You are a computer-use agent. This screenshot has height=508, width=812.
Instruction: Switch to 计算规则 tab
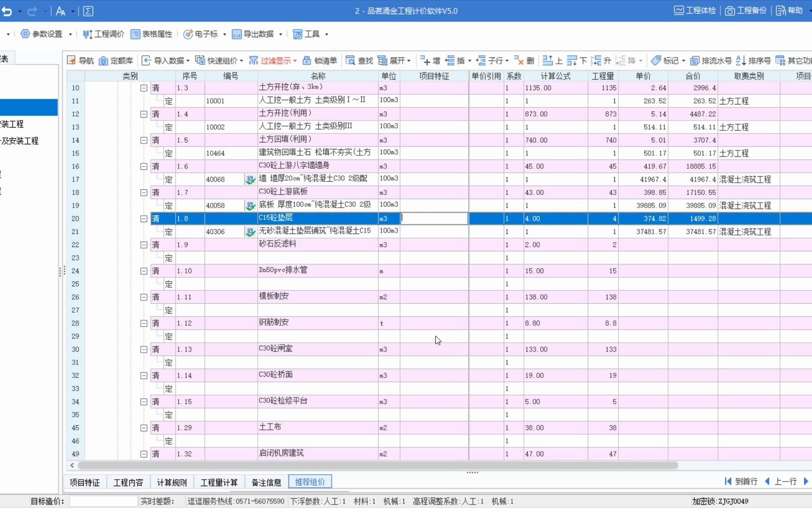(x=172, y=482)
